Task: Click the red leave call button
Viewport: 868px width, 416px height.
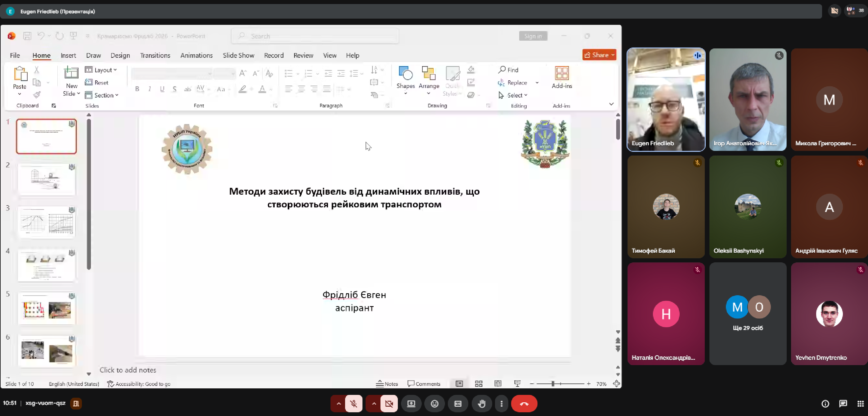Action: 524,404
